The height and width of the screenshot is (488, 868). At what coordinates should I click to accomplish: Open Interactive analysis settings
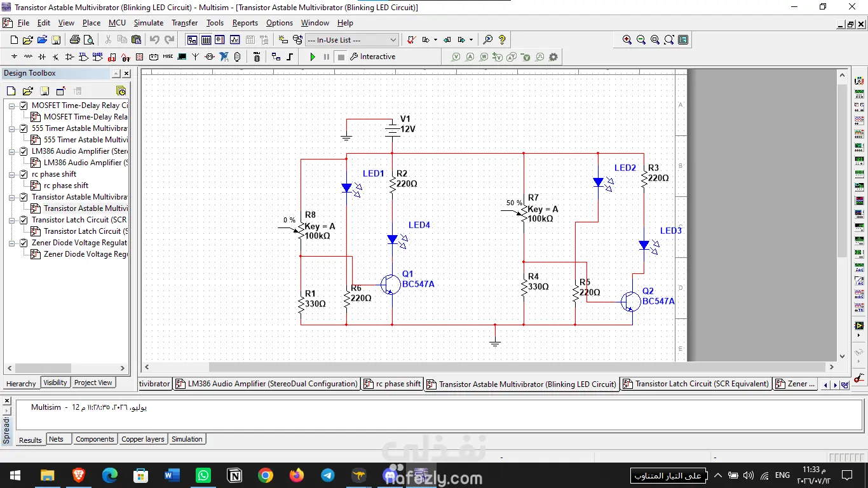click(373, 57)
